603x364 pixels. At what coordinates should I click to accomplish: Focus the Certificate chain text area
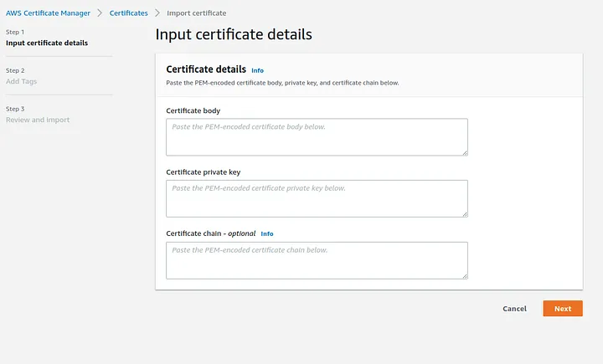coord(317,260)
